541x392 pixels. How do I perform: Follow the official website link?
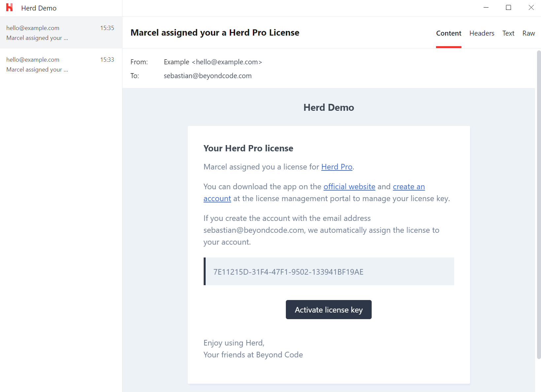(x=349, y=187)
